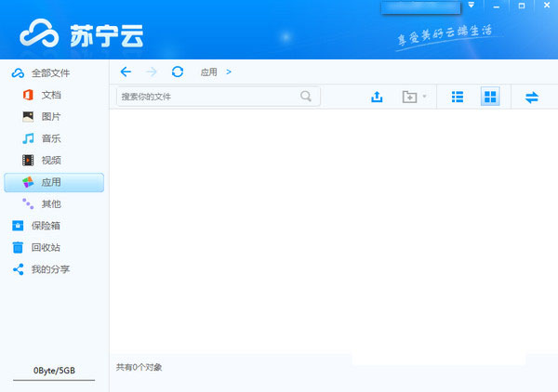Switch to list view

click(x=458, y=97)
